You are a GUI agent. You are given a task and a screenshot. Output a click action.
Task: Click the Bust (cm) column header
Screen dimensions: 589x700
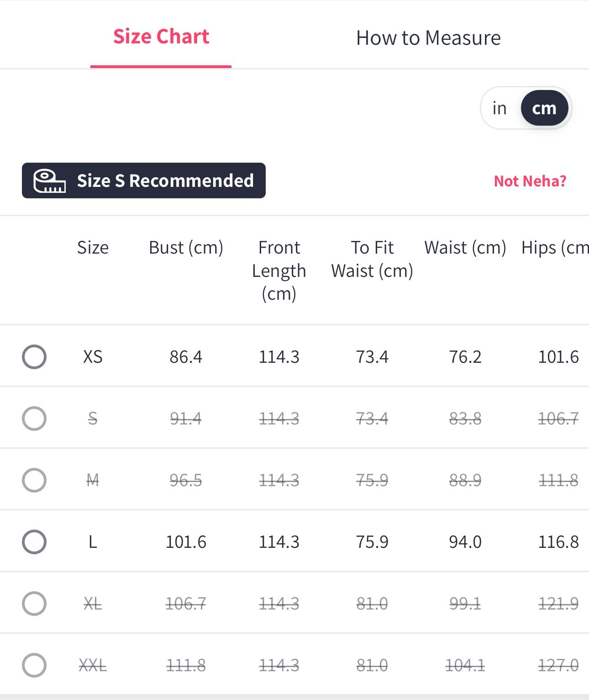click(186, 248)
